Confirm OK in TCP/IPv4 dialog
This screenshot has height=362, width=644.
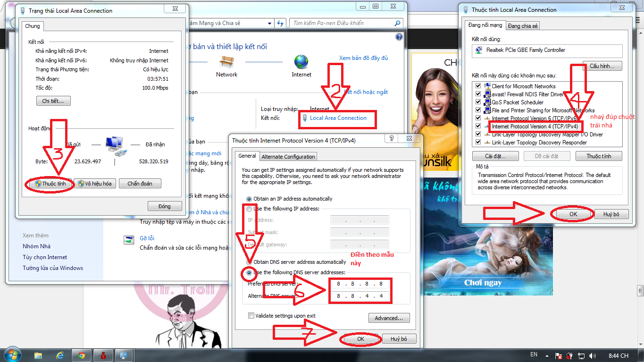(x=360, y=339)
